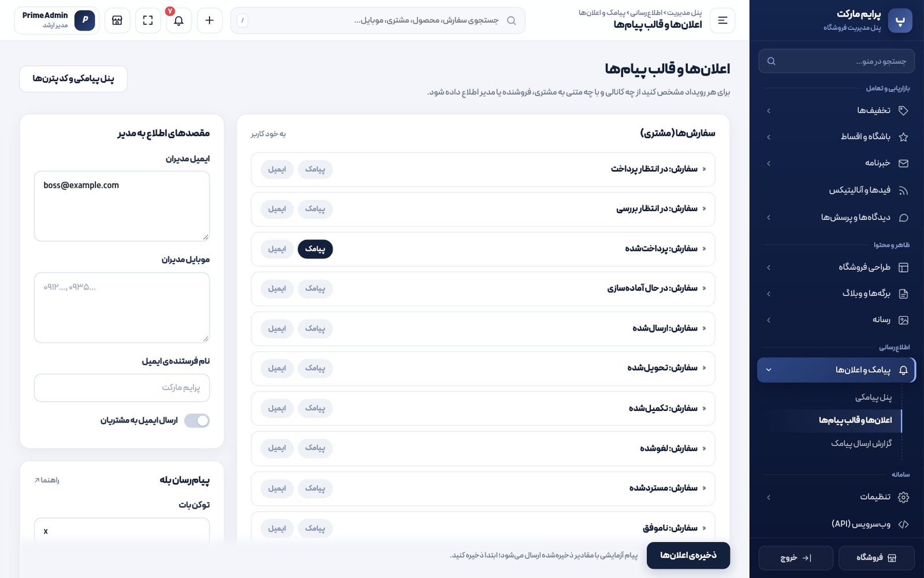
Task: Click the star icon for باشگاه و اقساط
Action: [x=904, y=137]
